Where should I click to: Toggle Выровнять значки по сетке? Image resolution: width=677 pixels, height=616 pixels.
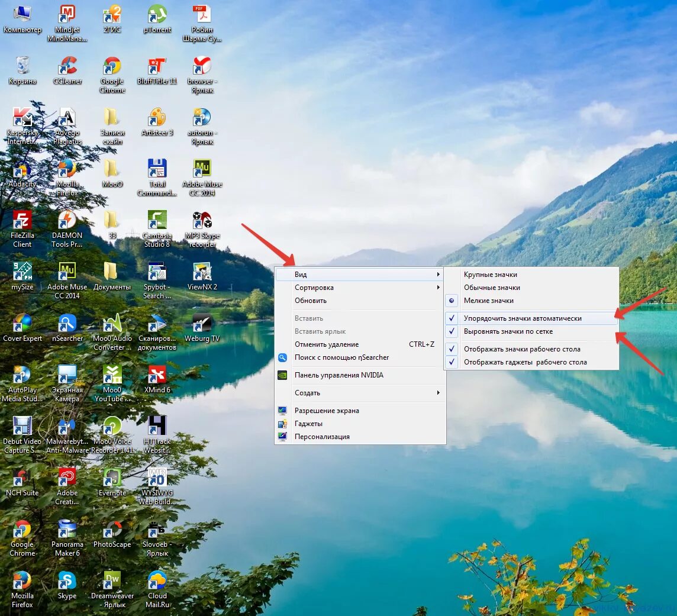tap(531, 331)
